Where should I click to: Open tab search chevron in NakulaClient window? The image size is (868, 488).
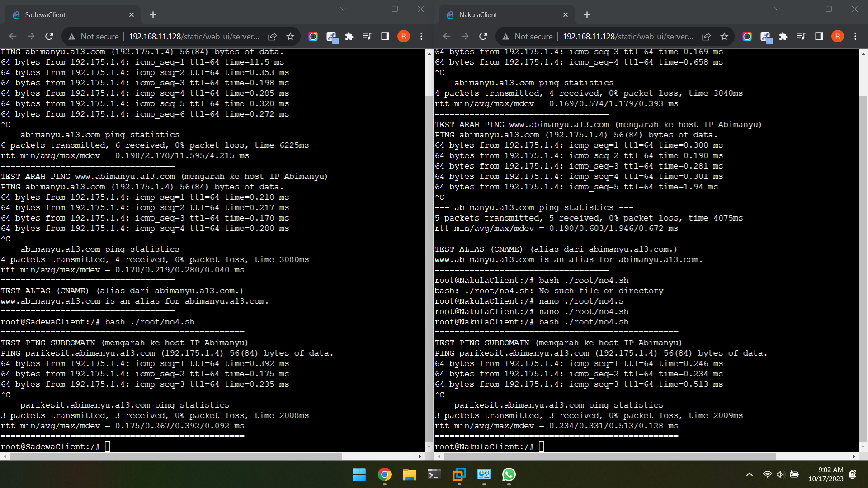pyautogui.click(x=777, y=9)
